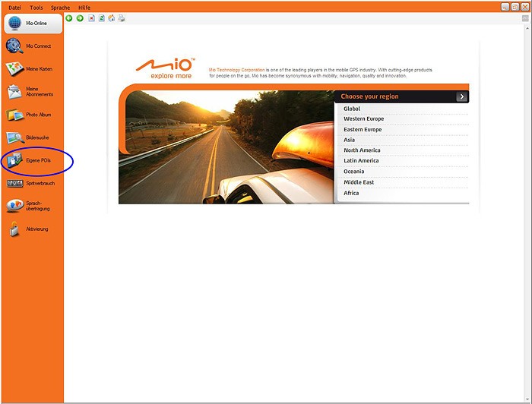Open Mio Connect in the sidebar

coord(32,46)
